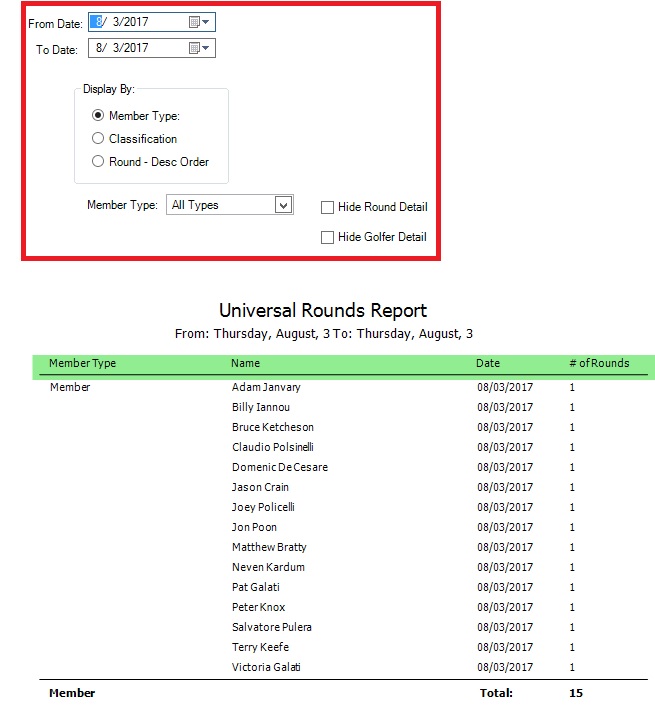Expand the From Date picker arrow
Screen dimensions: 655x713
(x=206, y=21)
